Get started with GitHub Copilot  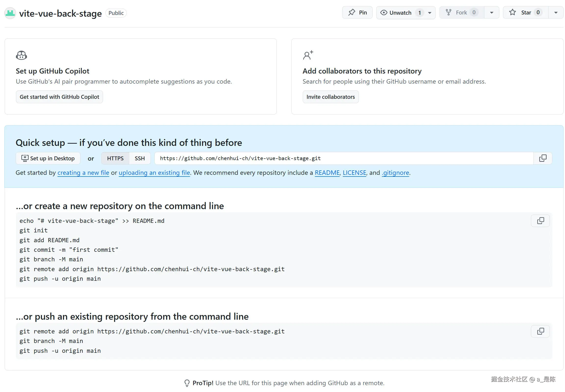[x=59, y=97]
